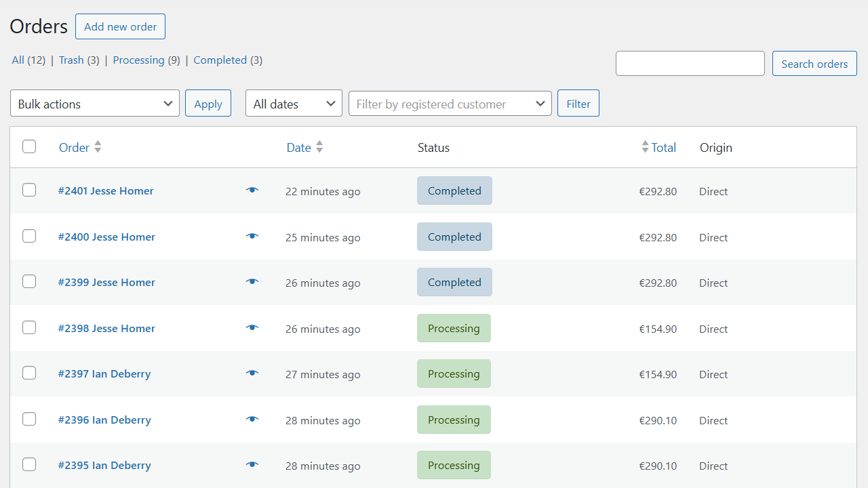Switch to Trash (3) orders view
Image resolution: width=868 pixels, height=488 pixels.
(x=79, y=60)
